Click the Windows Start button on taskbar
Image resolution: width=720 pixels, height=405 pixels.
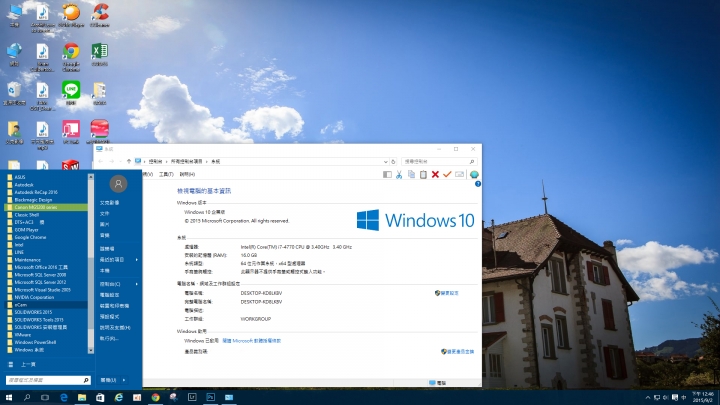tap(9, 397)
